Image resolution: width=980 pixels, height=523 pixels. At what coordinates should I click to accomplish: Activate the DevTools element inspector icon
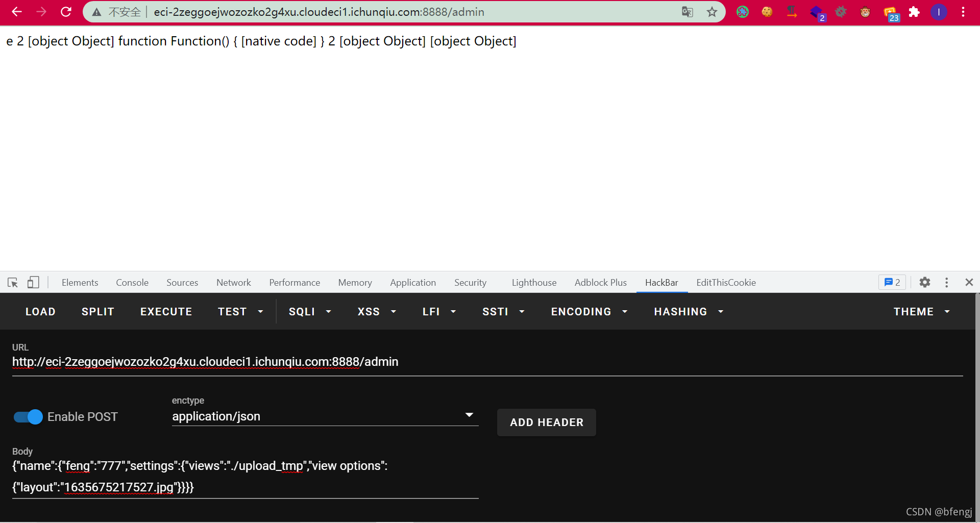(13, 282)
